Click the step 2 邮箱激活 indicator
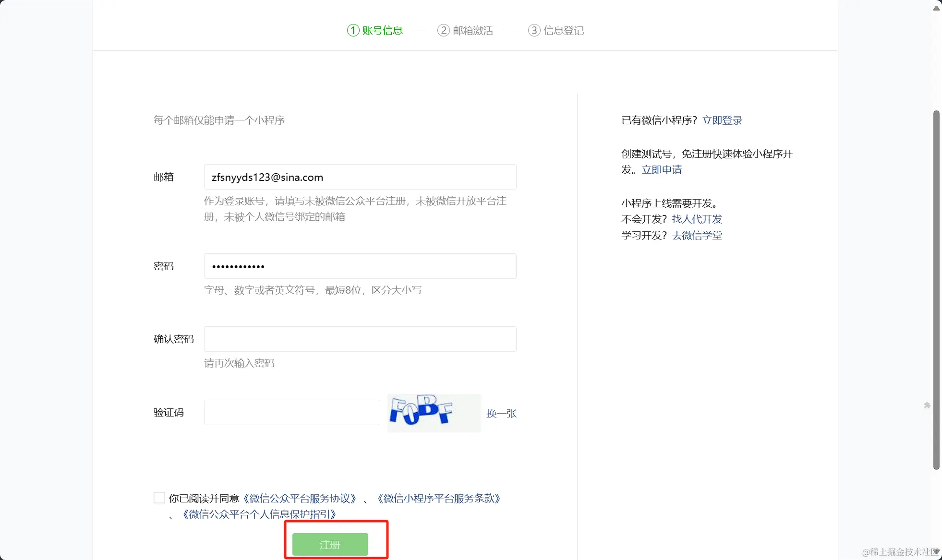 coord(465,31)
